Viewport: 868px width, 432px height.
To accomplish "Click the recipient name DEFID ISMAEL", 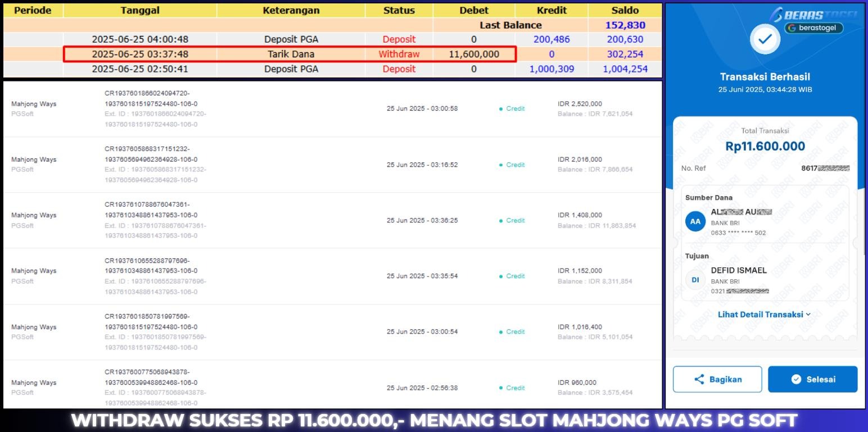I will [739, 270].
